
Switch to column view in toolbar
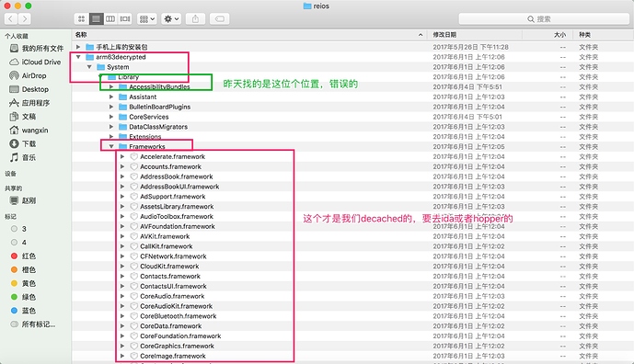[110, 18]
